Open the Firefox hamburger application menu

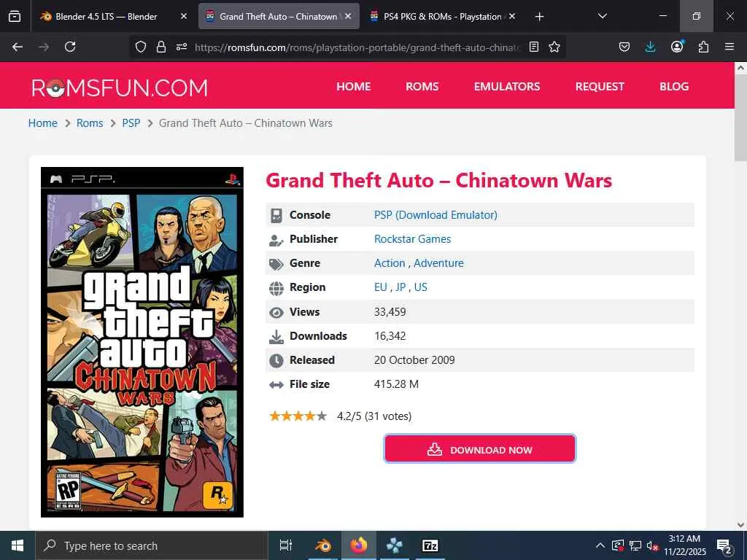pos(729,47)
